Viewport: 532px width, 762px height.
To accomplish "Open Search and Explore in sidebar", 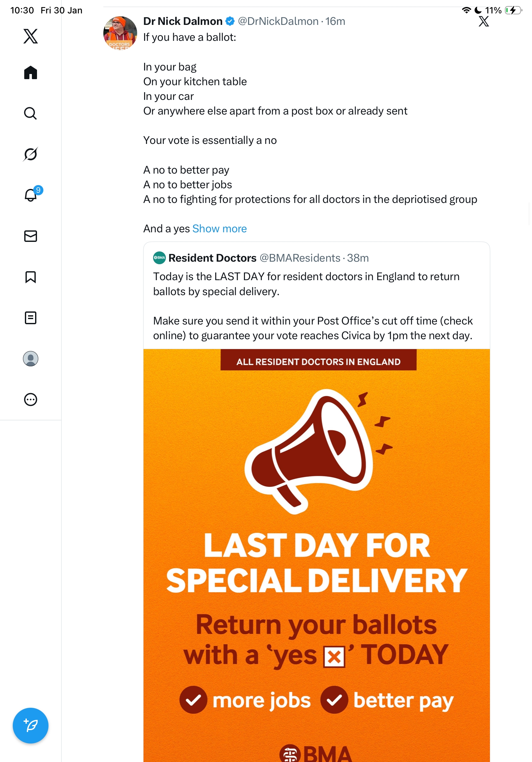I will (31, 113).
